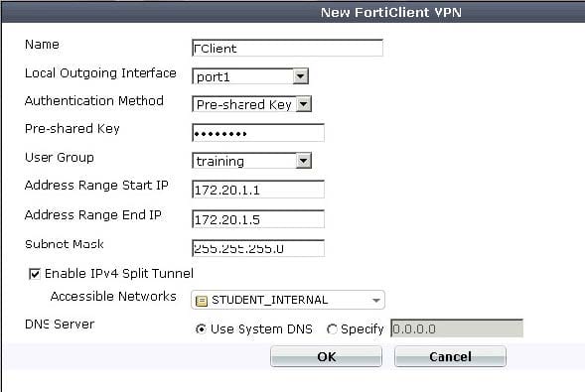
Task: Click the Cancel button
Action: 450,356
